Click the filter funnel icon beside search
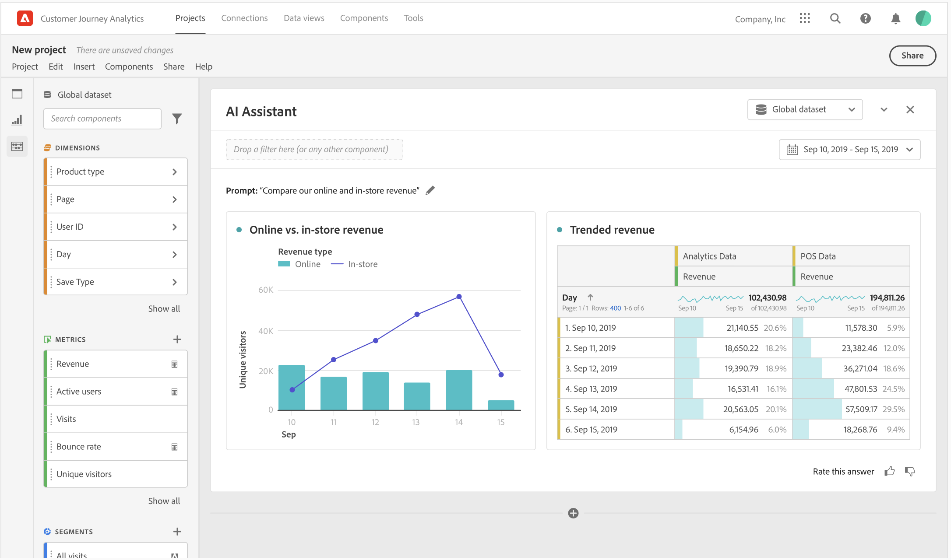Image resolution: width=951 pixels, height=560 pixels. click(x=177, y=119)
